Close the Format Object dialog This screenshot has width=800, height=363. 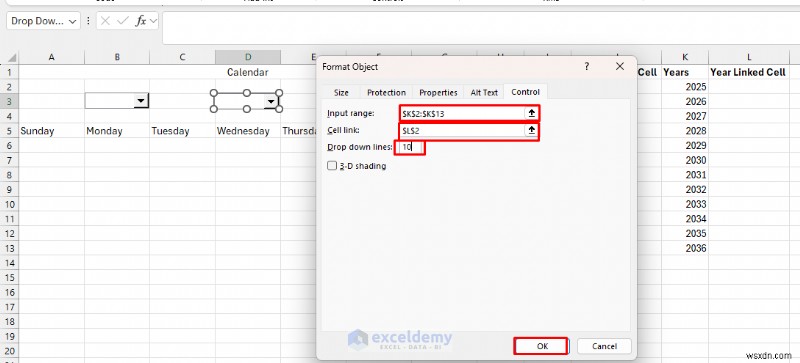[x=620, y=66]
